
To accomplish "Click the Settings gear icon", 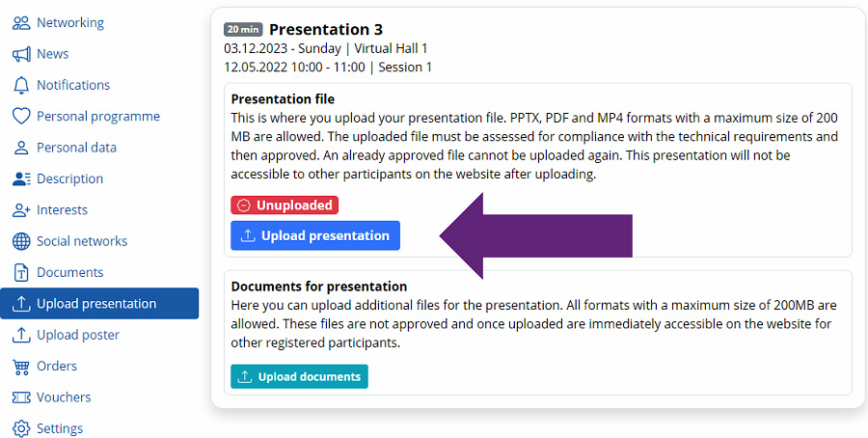I will click(x=21, y=428).
